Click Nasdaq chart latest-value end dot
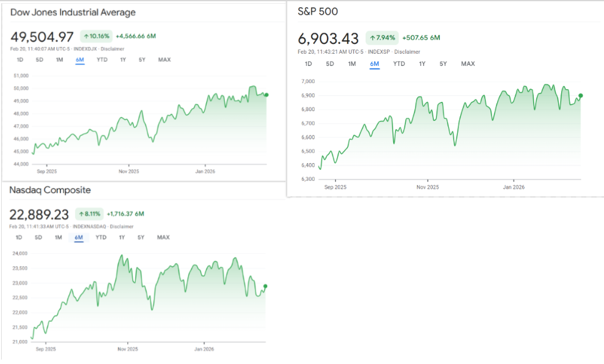The image size is (604, 364). 265,286
